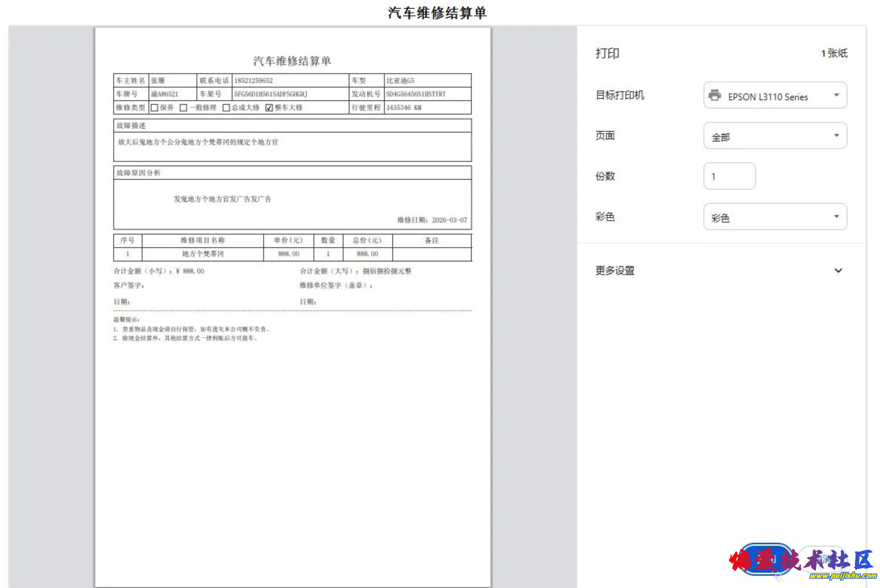
Task: Tick the 总成大修 checkbox
Action: point(226,107)
